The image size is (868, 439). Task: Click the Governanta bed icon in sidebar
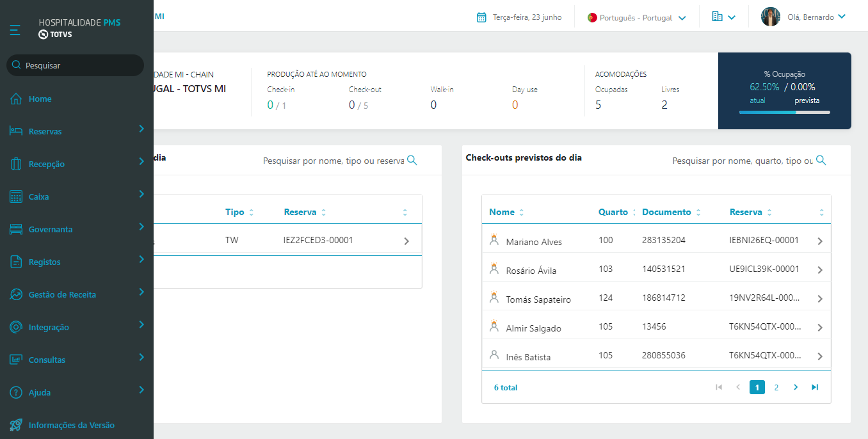click(x=16, y=229)
